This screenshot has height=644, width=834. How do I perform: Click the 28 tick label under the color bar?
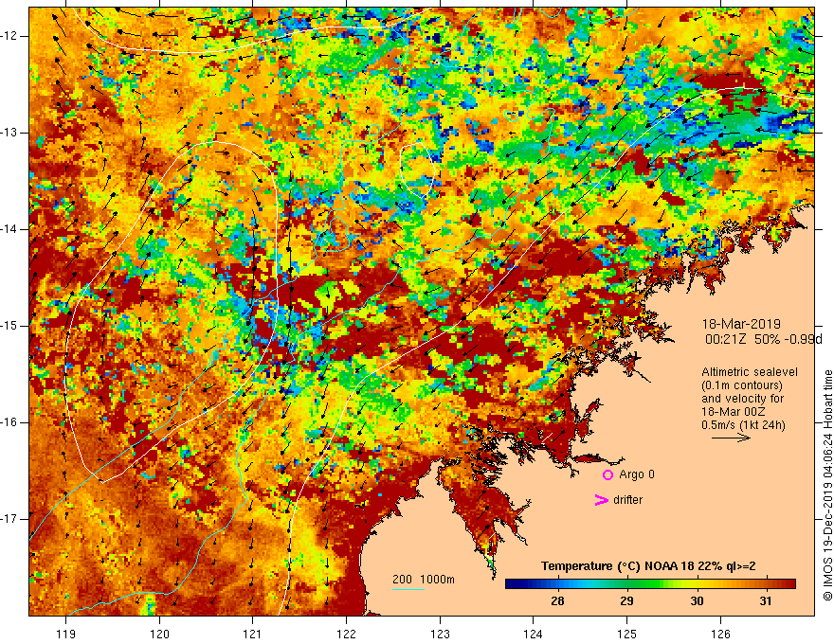557,601
